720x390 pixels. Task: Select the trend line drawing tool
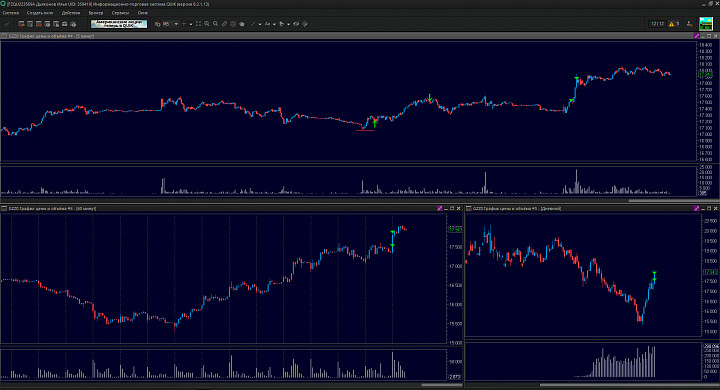[x=253, y=24]
